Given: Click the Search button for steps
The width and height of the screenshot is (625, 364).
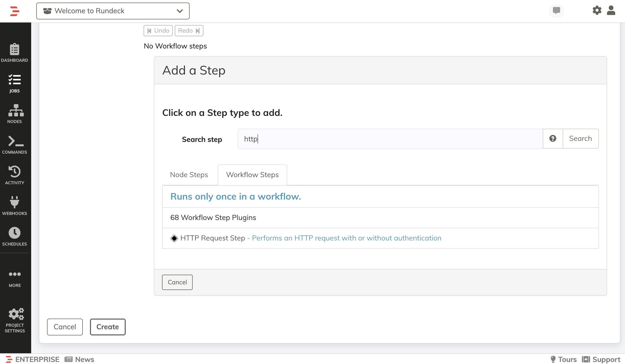Looking at the screenshot, I should [581, 138].
